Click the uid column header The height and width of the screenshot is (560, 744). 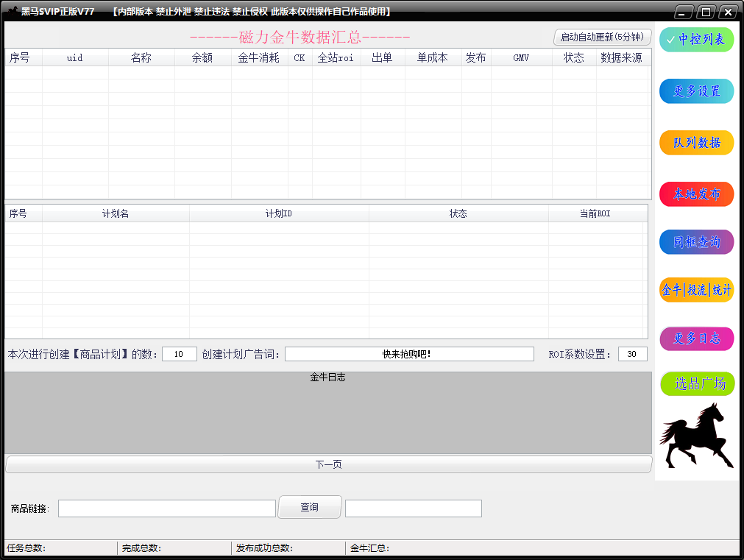click(74, 58)
